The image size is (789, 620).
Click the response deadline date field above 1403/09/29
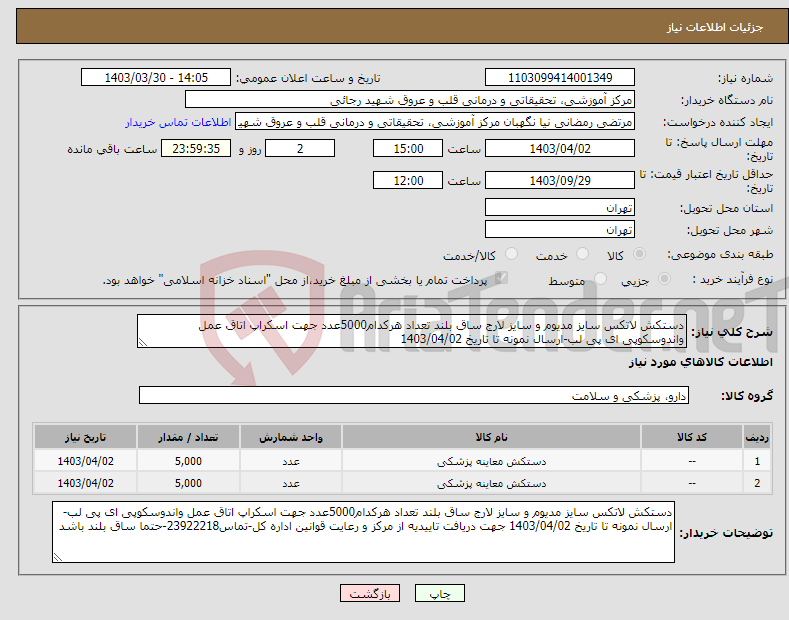560,148
